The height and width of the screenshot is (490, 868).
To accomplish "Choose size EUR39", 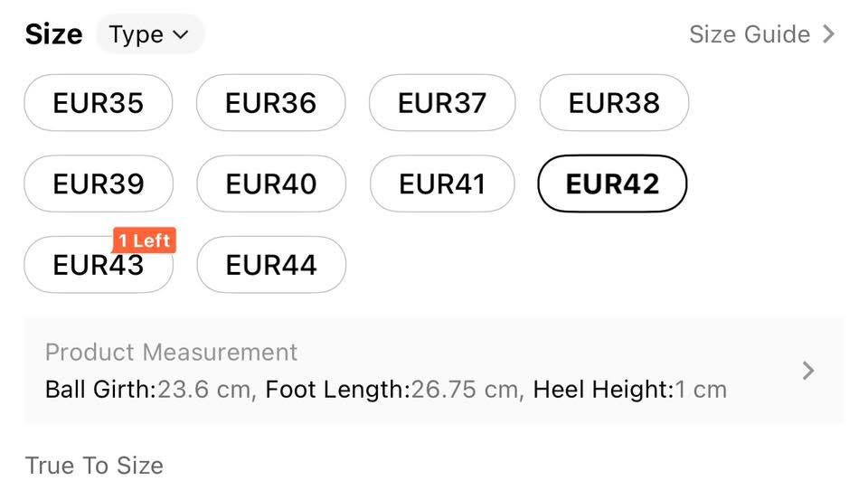I will [x=98, y=184].
